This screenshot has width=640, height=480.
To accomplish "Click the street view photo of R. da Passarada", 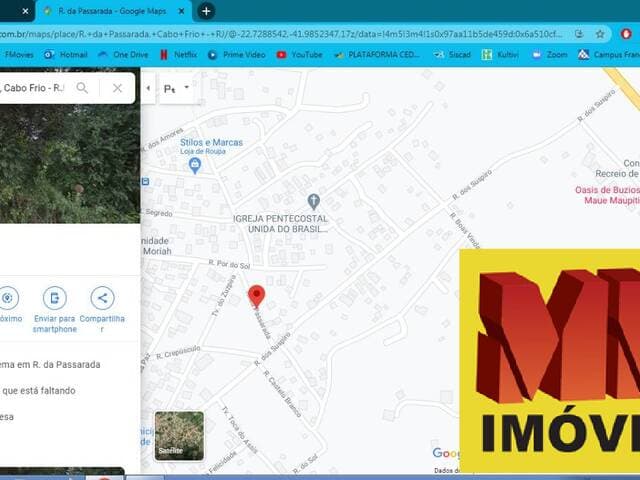I will (x=69, y=163).
